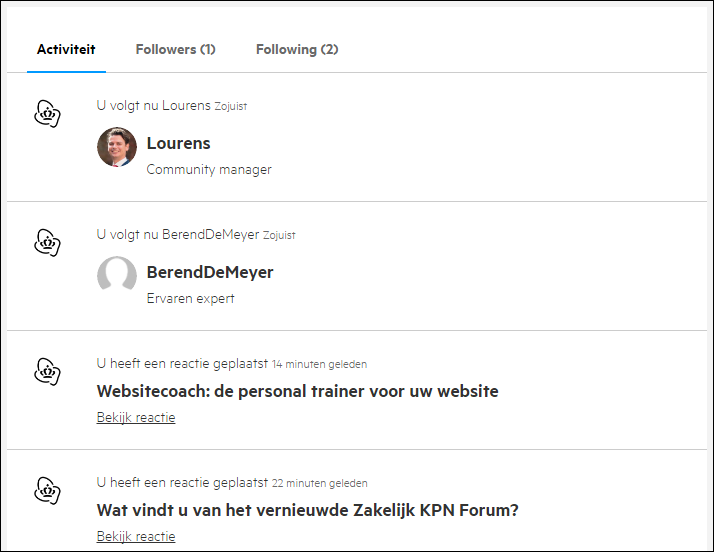Click the '14 minuten geleden' timestamp
This screenshot has width=714, height=552.
(319, 364)
